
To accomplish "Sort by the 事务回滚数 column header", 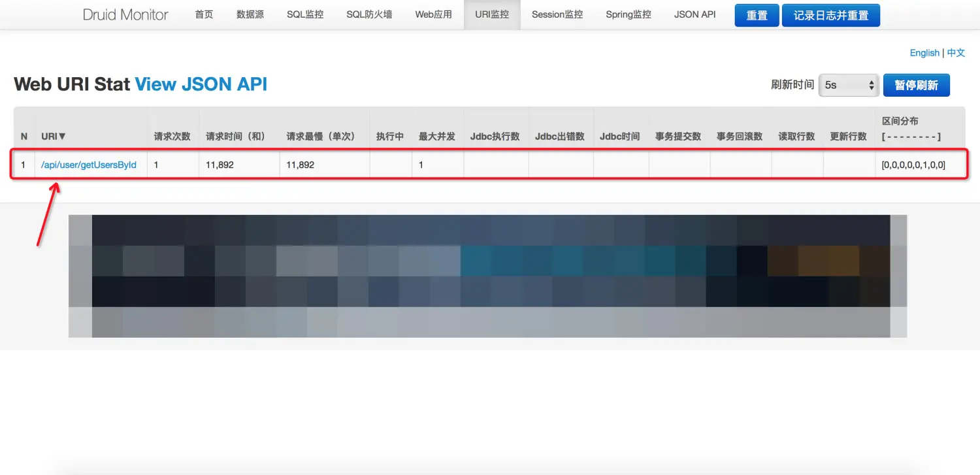I will coord(740,137).
